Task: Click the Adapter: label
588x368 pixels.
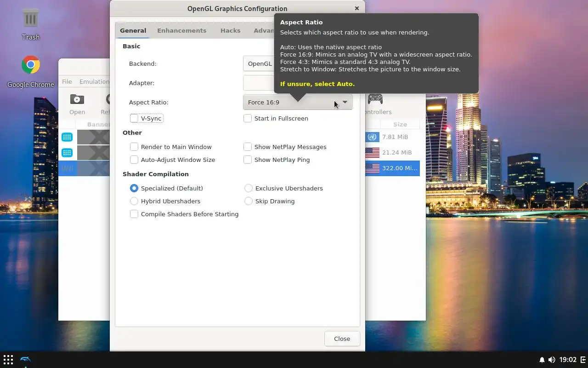Action: 142,83
